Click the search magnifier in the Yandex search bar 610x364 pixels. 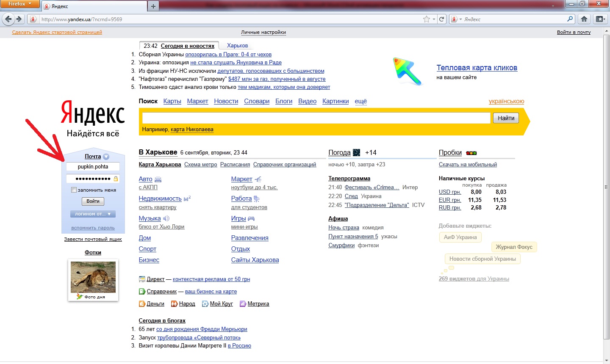(570, 19)
